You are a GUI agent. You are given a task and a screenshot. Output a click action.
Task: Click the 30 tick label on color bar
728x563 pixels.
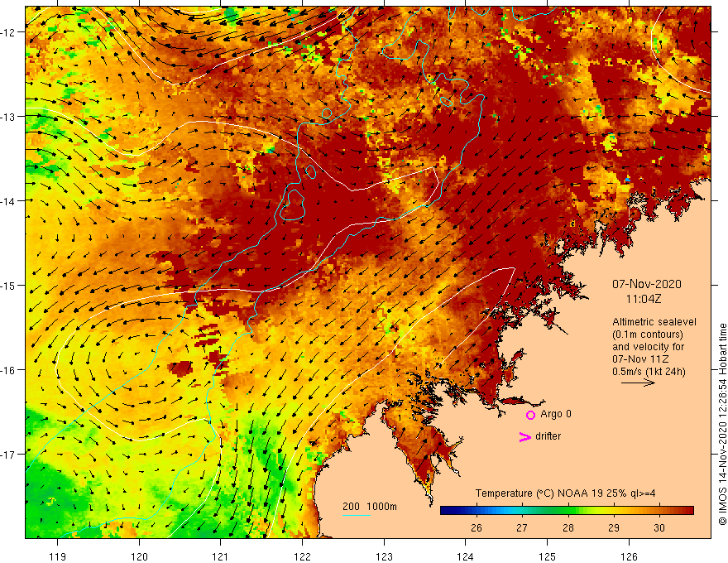[x=659, y=527]
